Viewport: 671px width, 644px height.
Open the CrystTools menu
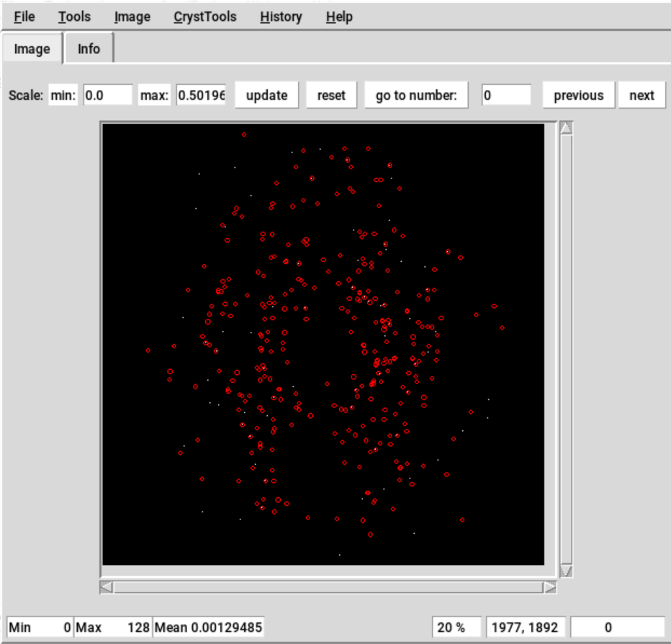[204, 17]
